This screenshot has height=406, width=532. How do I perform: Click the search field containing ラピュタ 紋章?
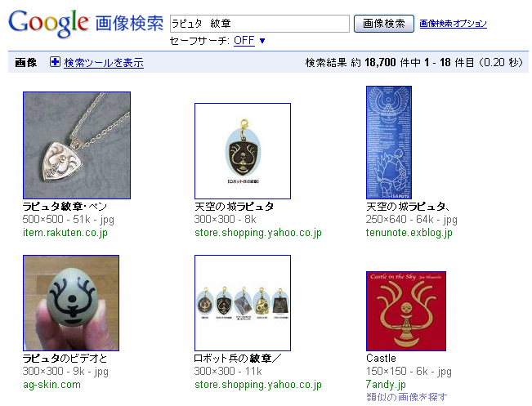260,24
